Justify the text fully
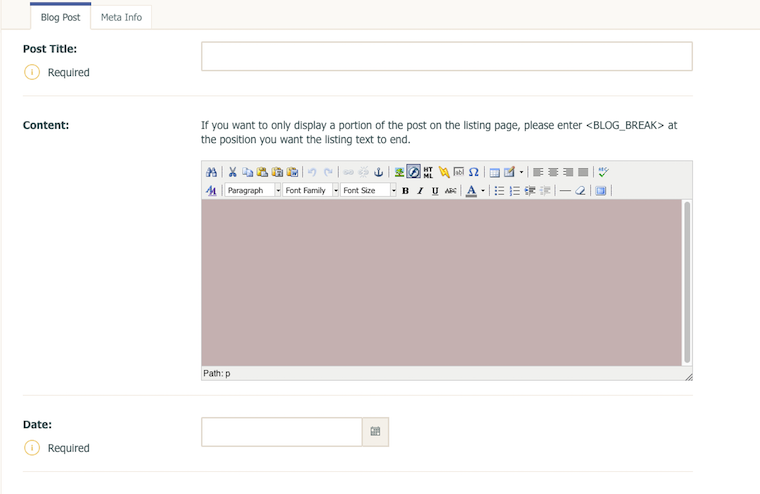 click(583, 172)
